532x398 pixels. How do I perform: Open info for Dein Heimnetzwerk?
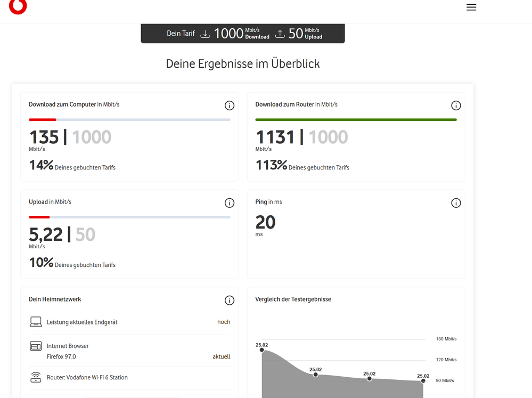(x=230, y=300)
